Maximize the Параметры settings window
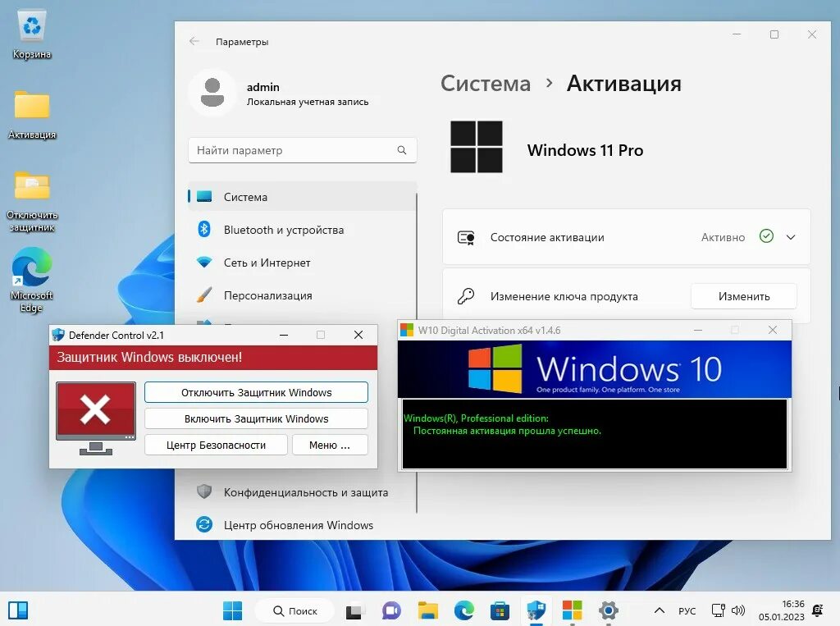This screenshot has height=626, width=840. coord(774,34)
